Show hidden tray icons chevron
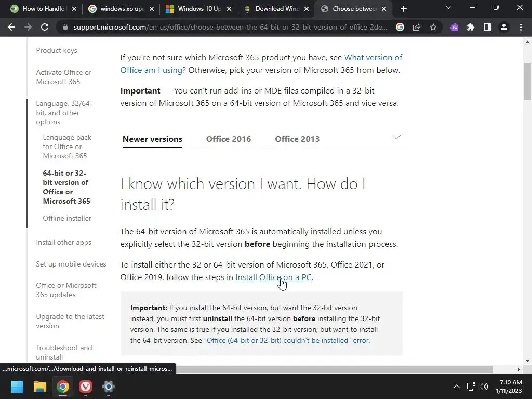Screen dimensions: 532x399 click(x=457, y=387)
